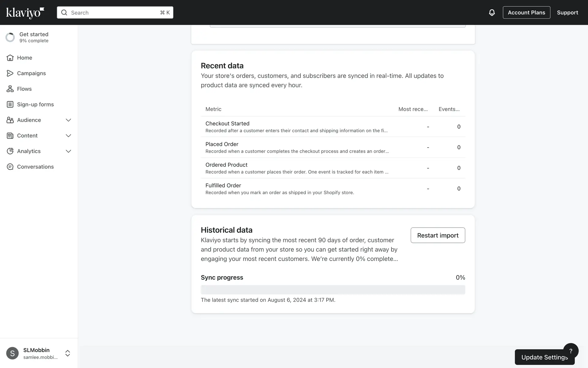Viewport: 588px width, 368px height.
Task: Click the Klaviyo logo
Action: click(x=25, y=13)
